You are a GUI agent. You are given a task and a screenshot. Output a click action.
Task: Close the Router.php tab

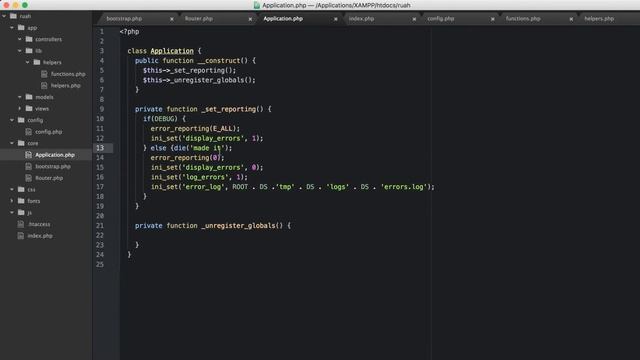(250, 19)
